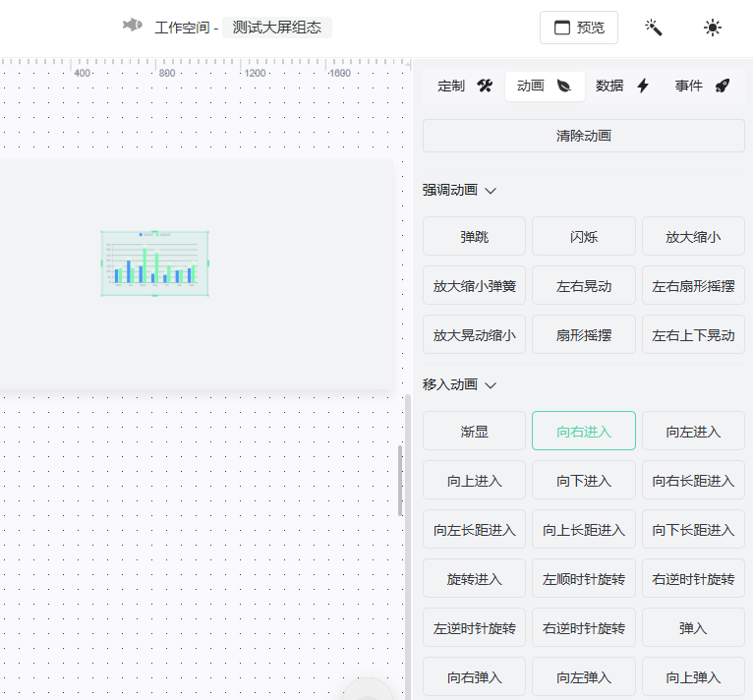
Task: Open the magic wand tool
Action: (x=653, y=28)
